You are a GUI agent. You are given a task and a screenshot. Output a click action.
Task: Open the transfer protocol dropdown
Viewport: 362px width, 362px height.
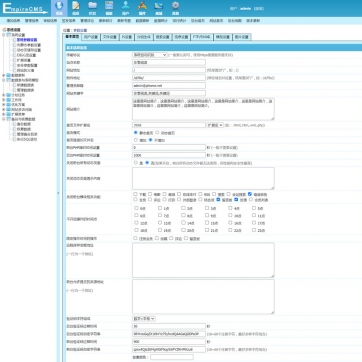tap(150, 55)
